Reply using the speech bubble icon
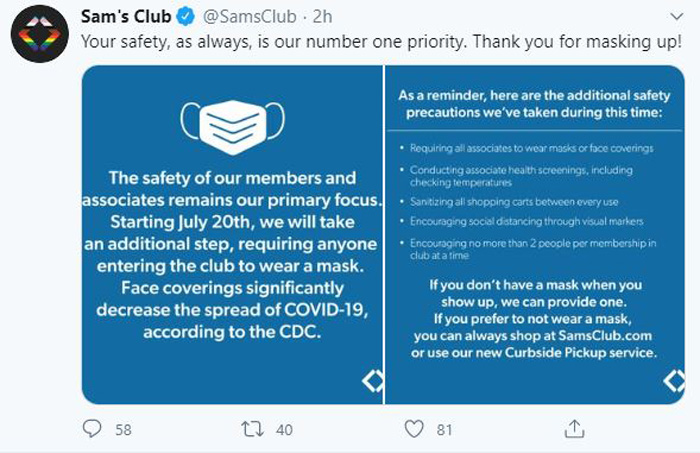The height and width of the screenshot is (453, 700). [x=92, y=429]
